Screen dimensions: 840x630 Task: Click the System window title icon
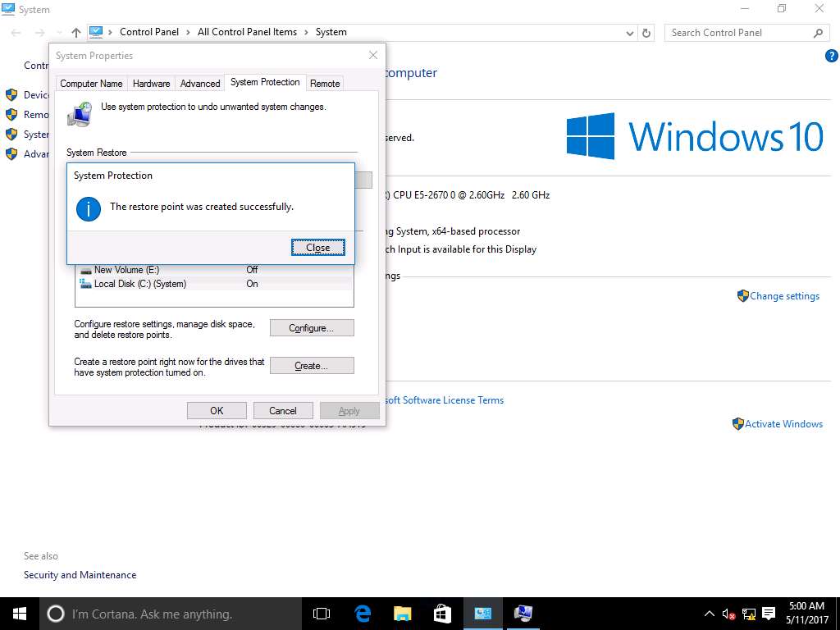pyautogui.click(x=8, y=9)
